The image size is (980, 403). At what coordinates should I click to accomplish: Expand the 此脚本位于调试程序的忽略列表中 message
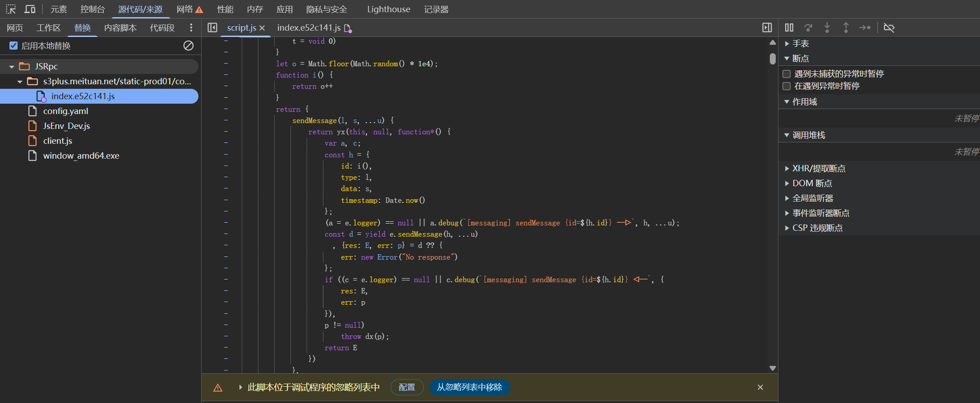click(240, 387)
